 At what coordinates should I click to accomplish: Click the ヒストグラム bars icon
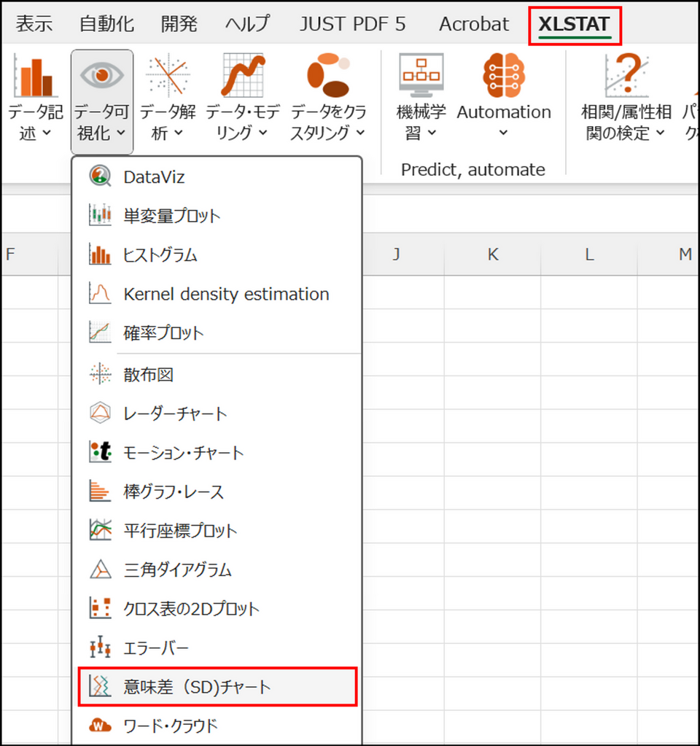click(x=100, y=254)
